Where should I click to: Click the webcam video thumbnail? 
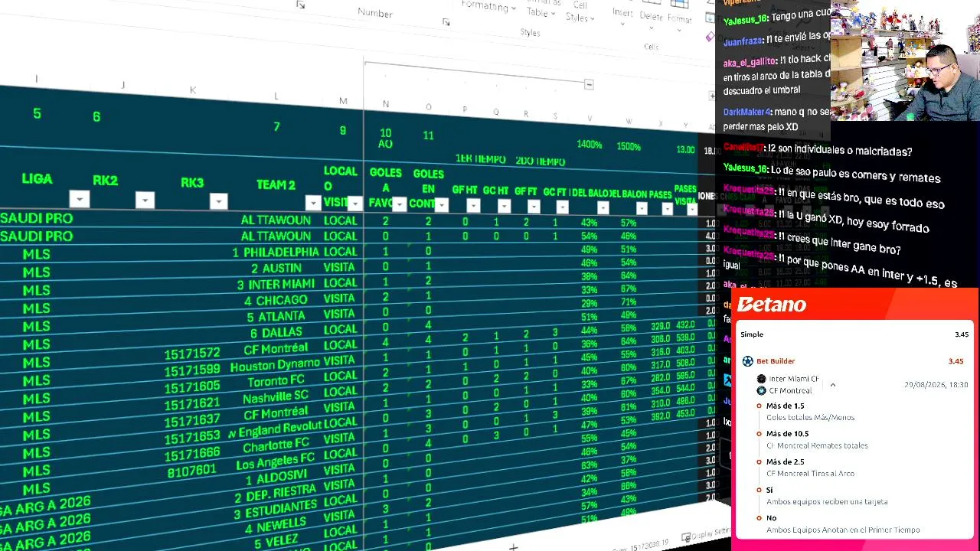click(904, 60)
